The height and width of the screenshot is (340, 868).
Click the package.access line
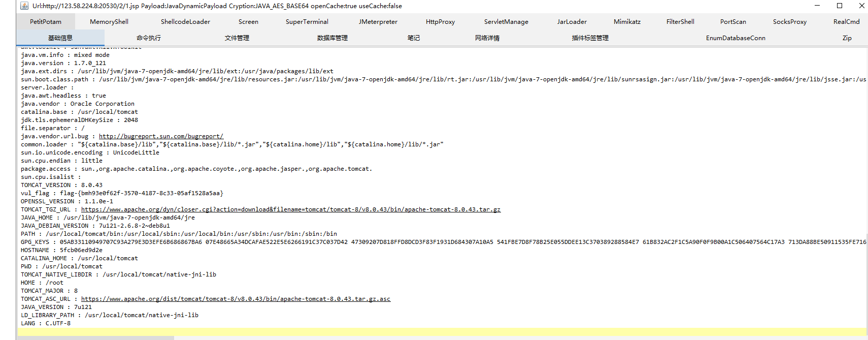(x=196, y=169)
